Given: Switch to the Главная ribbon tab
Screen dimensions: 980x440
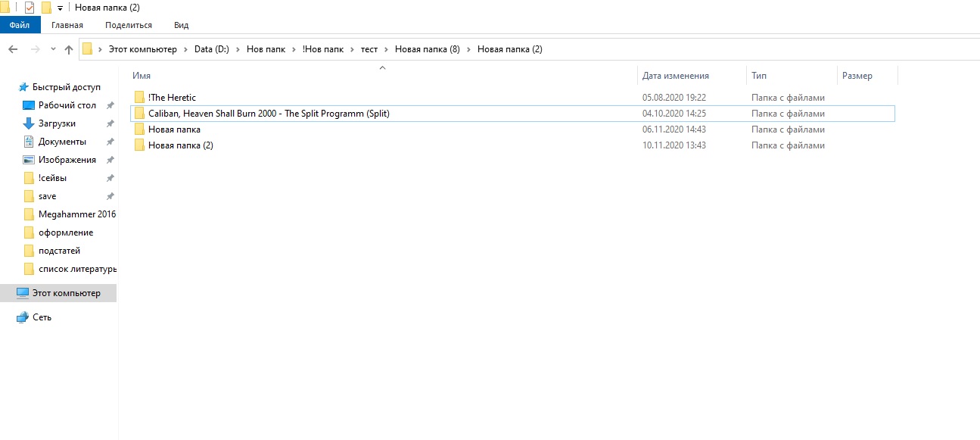Looking at the screenshot, I should pos(67,25).
